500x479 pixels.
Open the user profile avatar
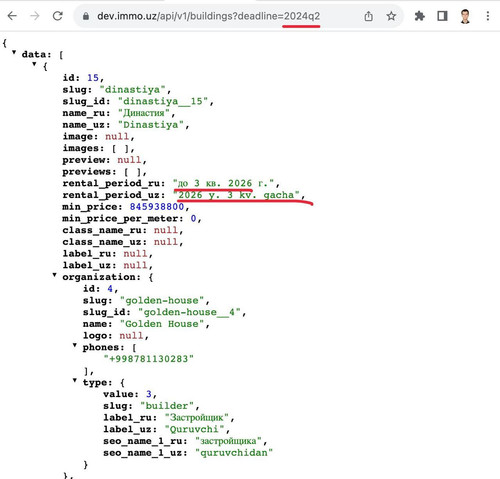tap(465, 16)
